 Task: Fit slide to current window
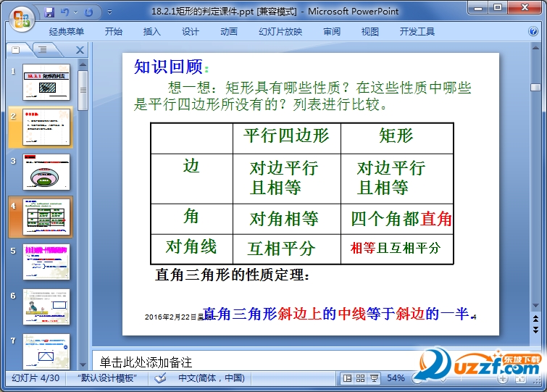point(520,379)
